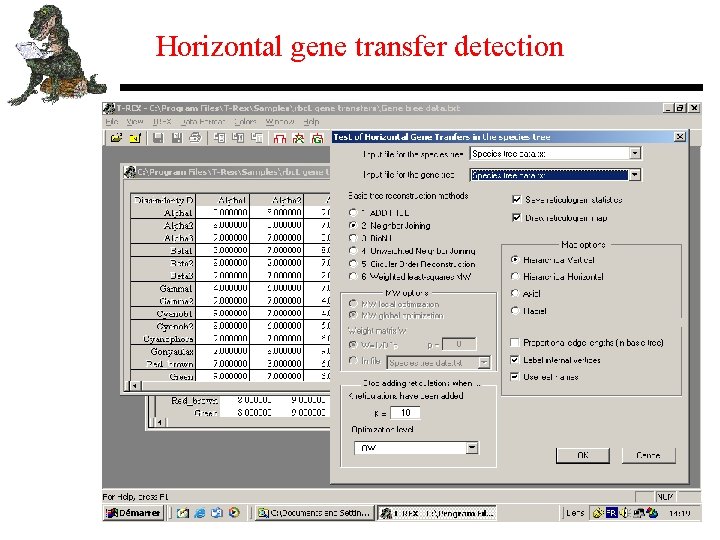The height and width of the screenshot is (540, 720).
Task: Choose the Radial map option
Action: (x=515, y=311)
